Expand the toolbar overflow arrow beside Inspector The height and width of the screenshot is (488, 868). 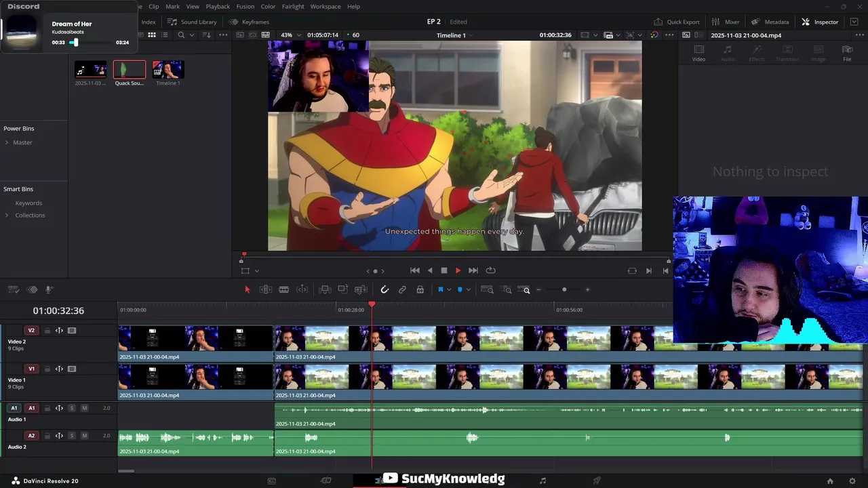tap(854, 22)
